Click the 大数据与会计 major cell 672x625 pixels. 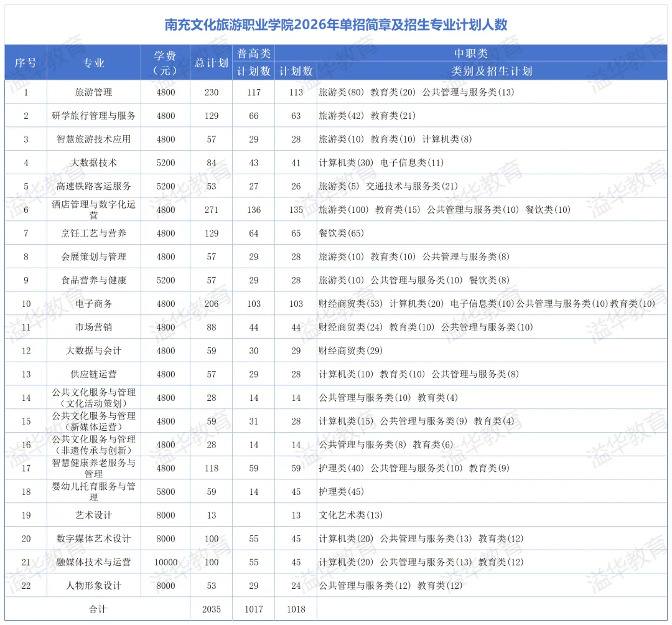(94, 350)
